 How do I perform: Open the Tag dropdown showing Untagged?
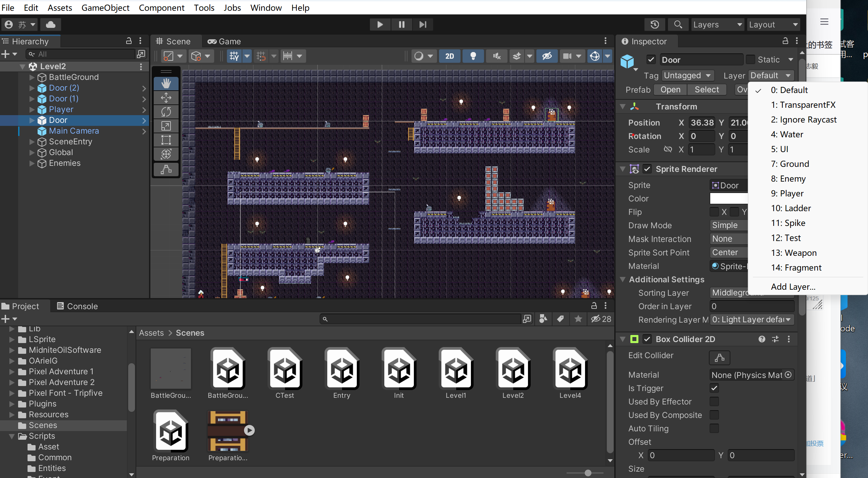(x=687, y=75)
